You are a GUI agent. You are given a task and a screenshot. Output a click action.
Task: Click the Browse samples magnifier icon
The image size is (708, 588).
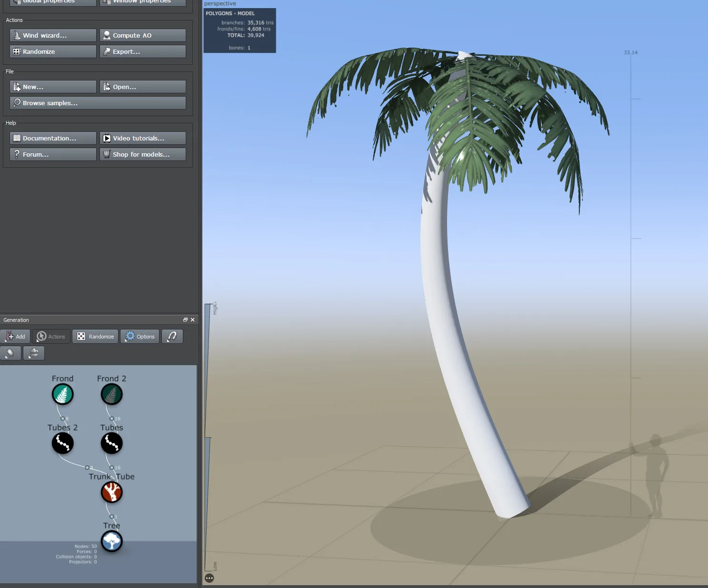tap(17, 103)
